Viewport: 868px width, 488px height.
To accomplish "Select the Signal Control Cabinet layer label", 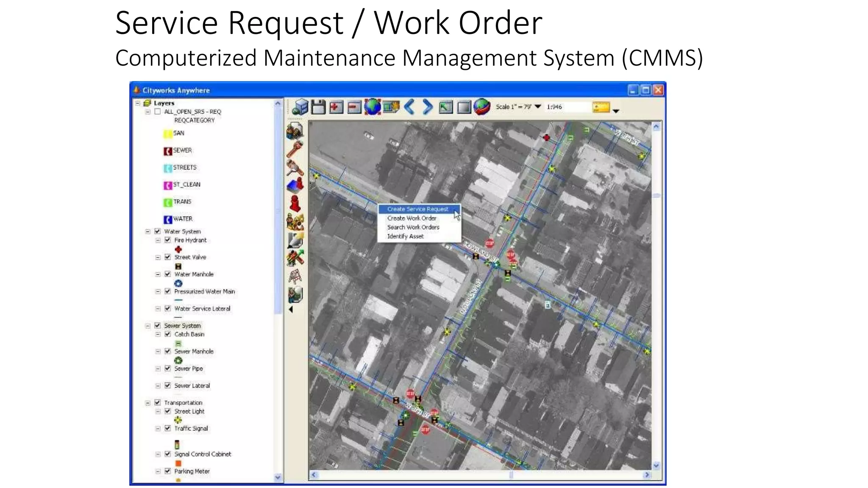I will (x=203, y=454).
